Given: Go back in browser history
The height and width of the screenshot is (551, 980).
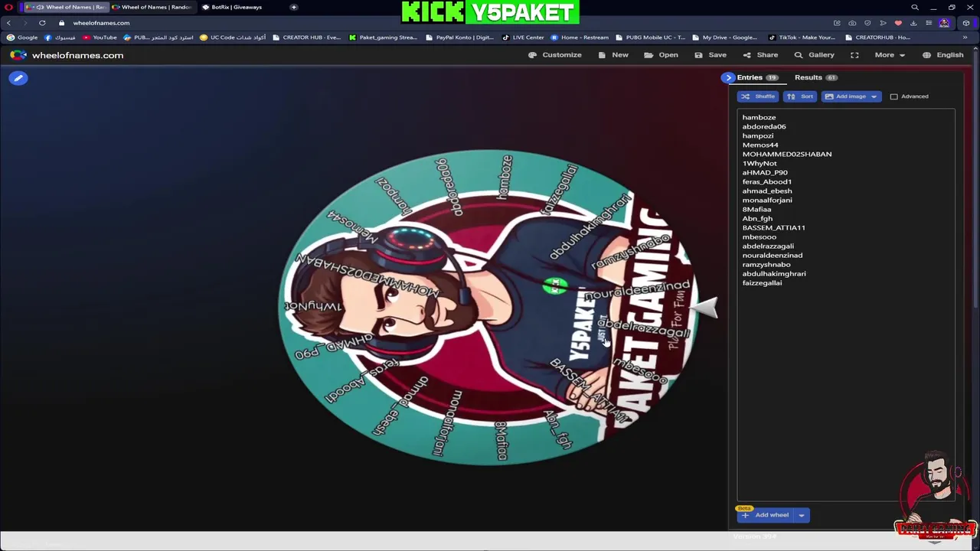Looking at the screenshot, I should coord(8,23).
